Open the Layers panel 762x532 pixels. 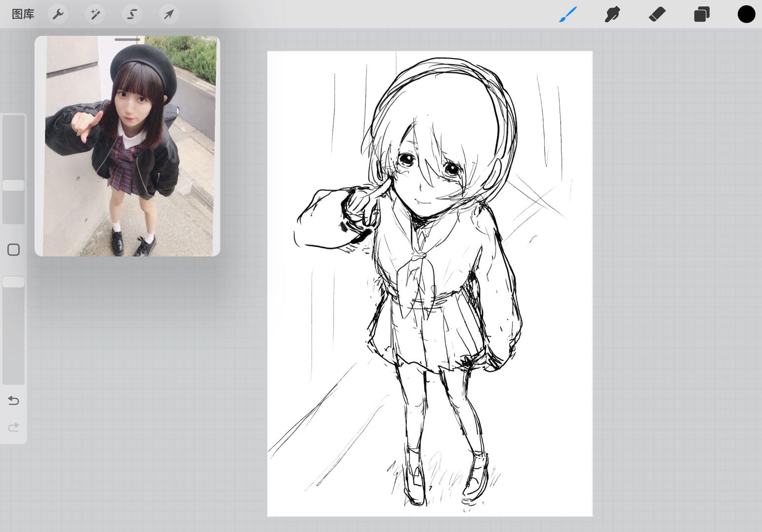[702, 14]
